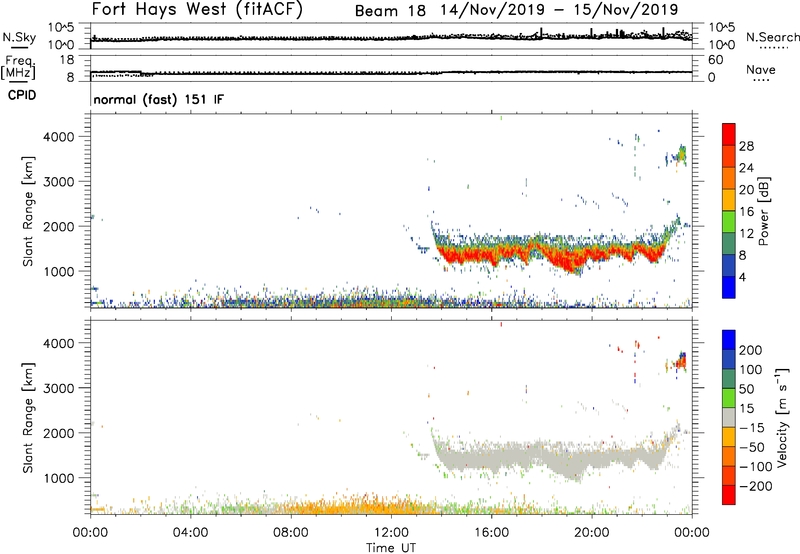This screenshot has width=800, height=554.
Task: Click the '20:00' time tick label
Action: [591, 533]
